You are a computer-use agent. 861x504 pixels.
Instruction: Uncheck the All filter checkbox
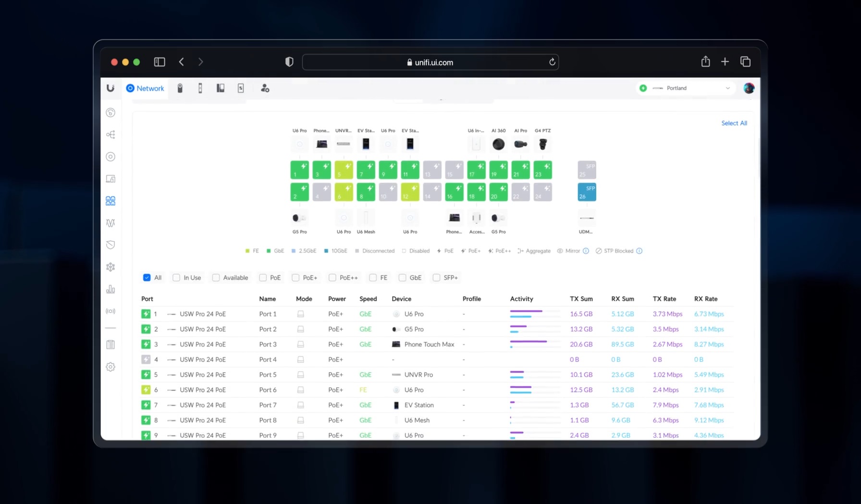click(x=147, y=278)
